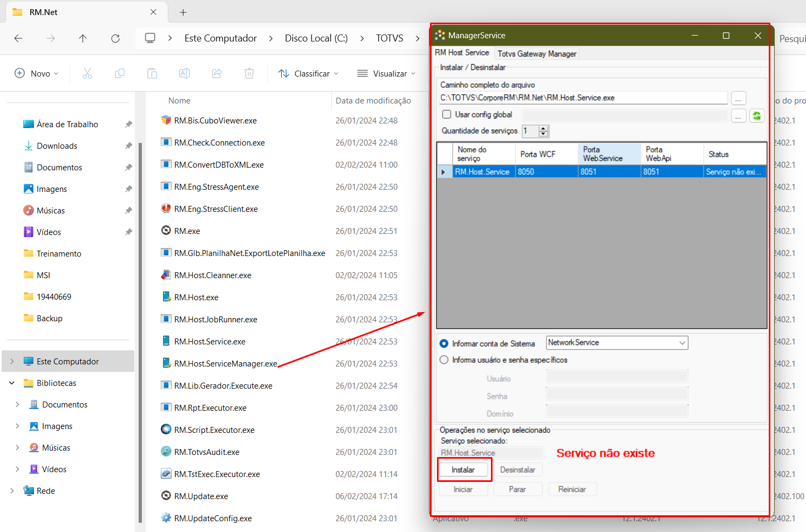Viewport: 806px width, 532px height.
Task: Open the Backup folder in sidebar
Action: (50, 318)
